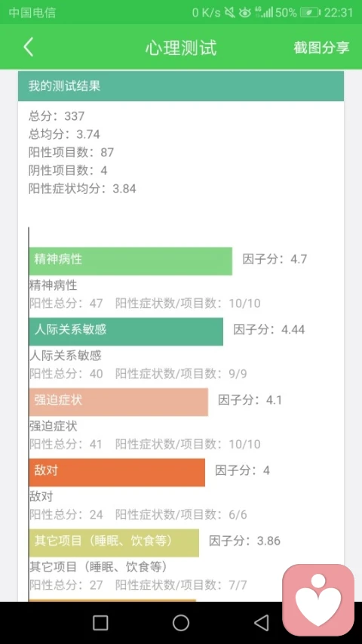Tap the pink heart floating icon

click(318, 599)
